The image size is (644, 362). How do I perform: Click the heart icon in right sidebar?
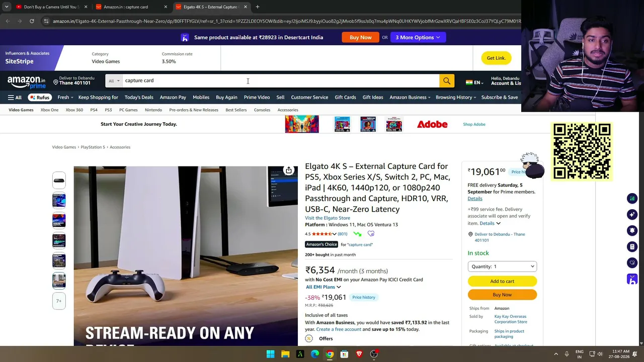coord(632,263)
